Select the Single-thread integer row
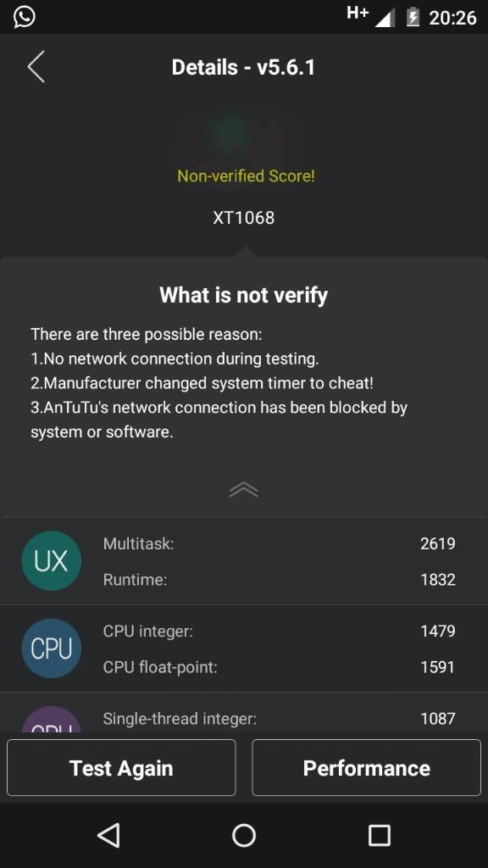This screenshot has width=488, height=868. [x=279, y=719]
